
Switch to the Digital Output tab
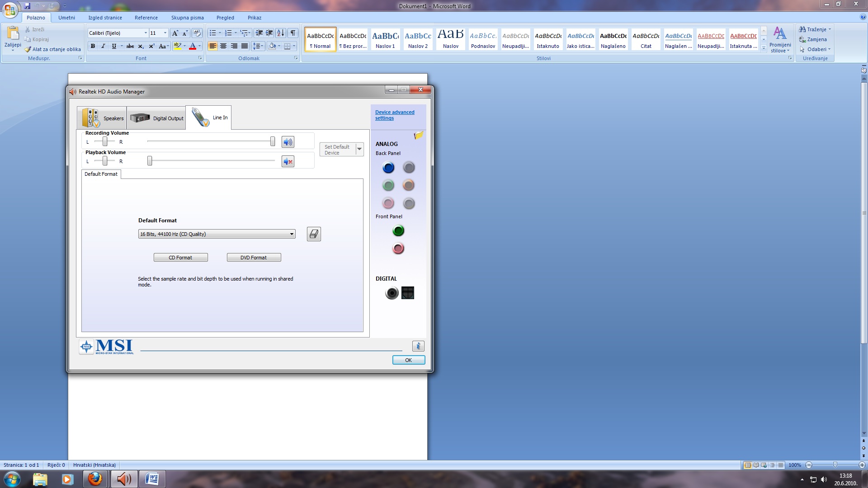157,118
